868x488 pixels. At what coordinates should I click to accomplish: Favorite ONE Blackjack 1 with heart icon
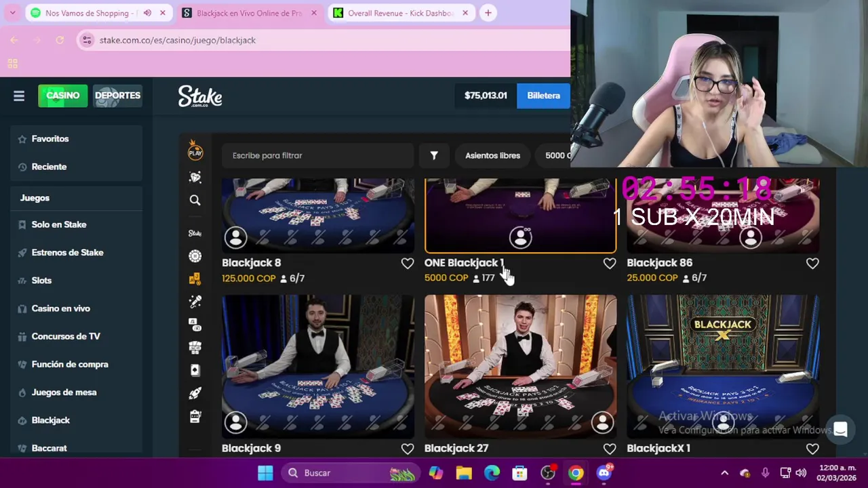[610, 263]
